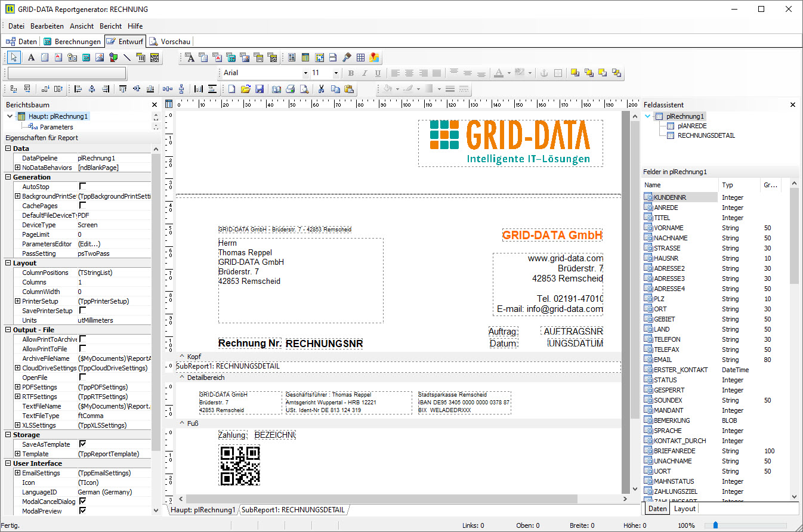Pick the Line drawing tool
Viewport: 803px width, 532px height.
coord(127,57)
